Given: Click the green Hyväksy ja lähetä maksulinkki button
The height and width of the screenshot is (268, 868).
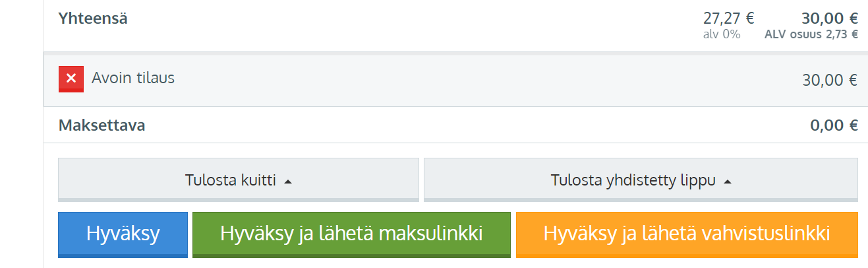Looking at the screenshot, I should 351,234.
